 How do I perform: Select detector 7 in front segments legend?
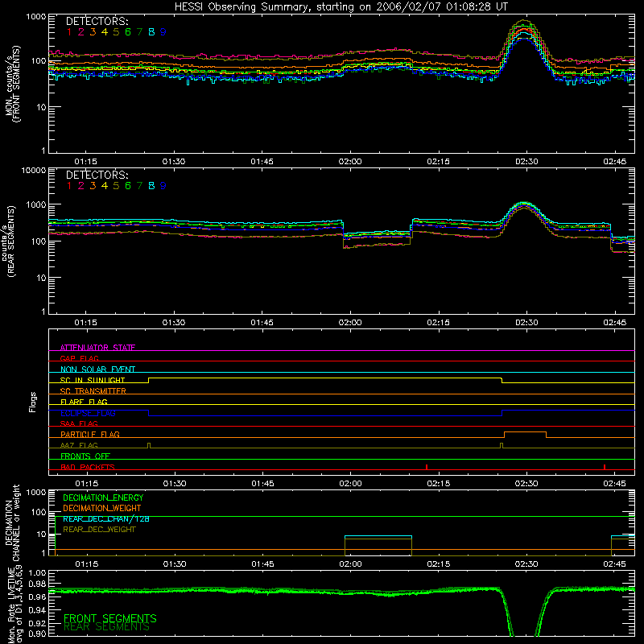(x=139, y=32)
